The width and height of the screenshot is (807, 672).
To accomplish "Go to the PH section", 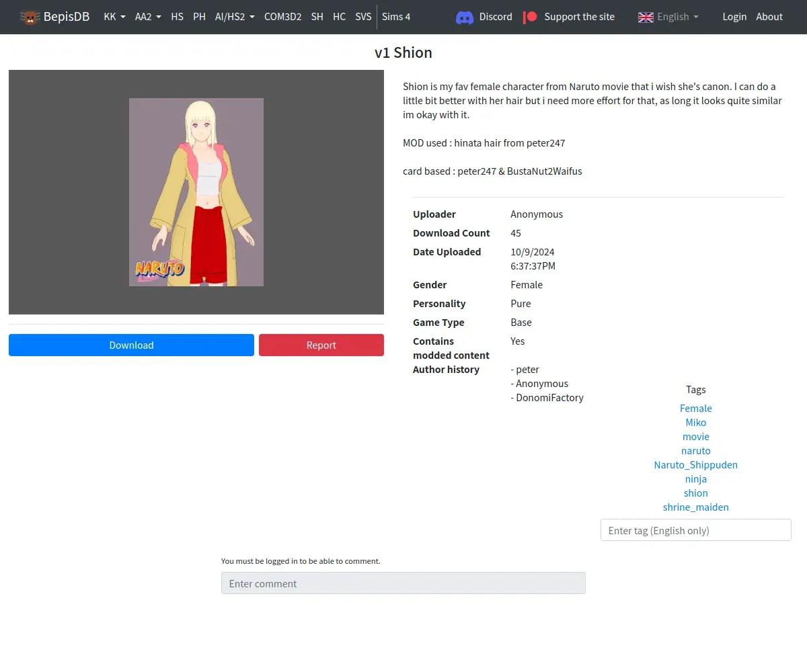I will [x=199, y=17].
